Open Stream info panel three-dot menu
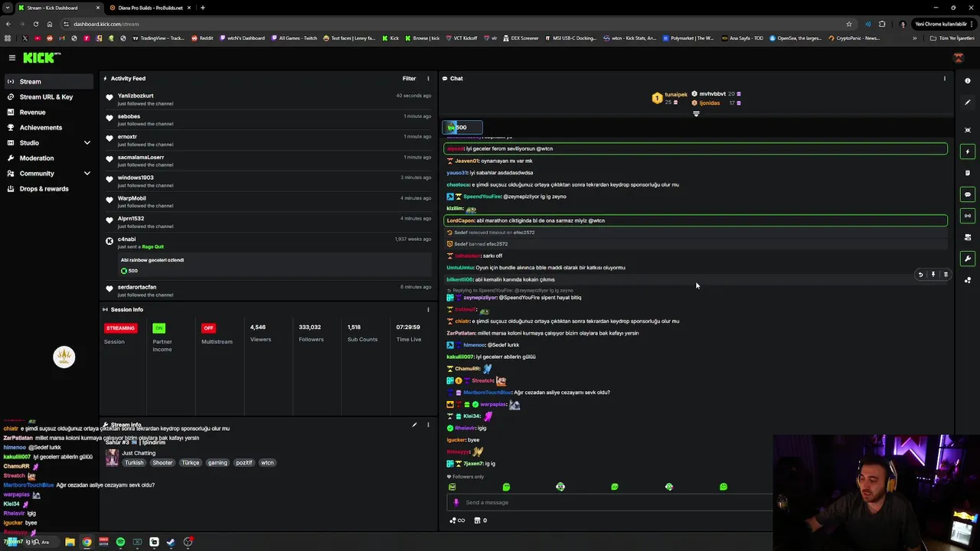Screen dimensions: 980x551 point(428,425)
